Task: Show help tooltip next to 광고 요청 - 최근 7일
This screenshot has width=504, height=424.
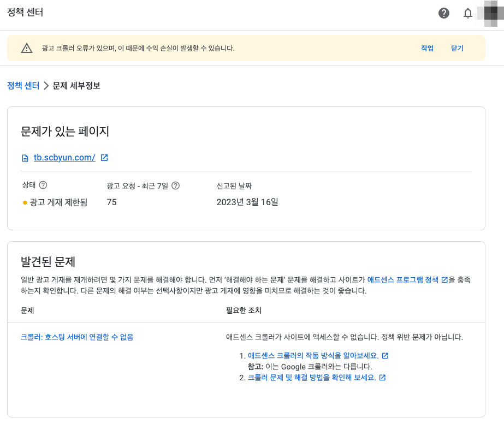Action: click(x=175, y=186)
